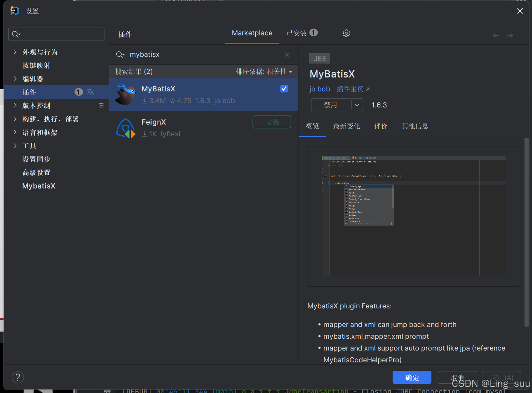This screenshot has width=532, height=393.
Task: Select the FeignX result row title
Action: click(x=154, y=122)
